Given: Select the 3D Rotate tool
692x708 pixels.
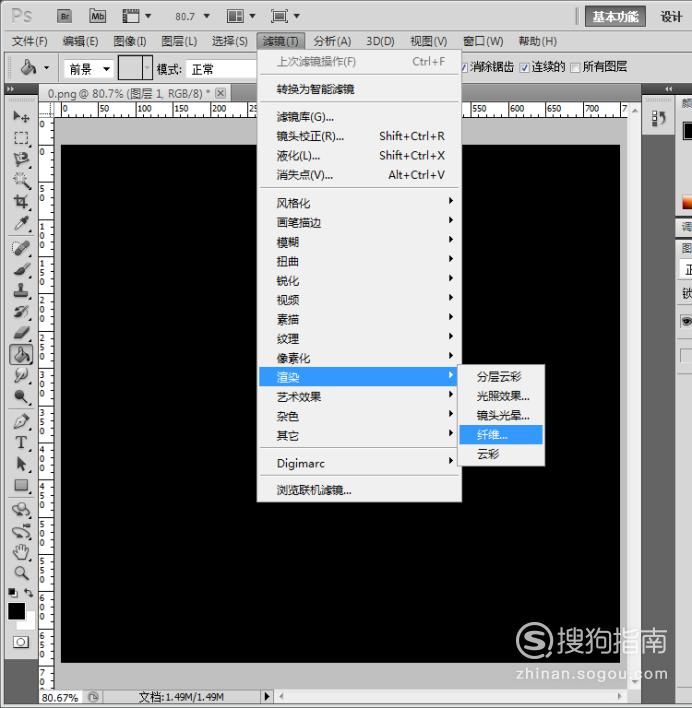Looking at the screenshot, I should 21,510.
